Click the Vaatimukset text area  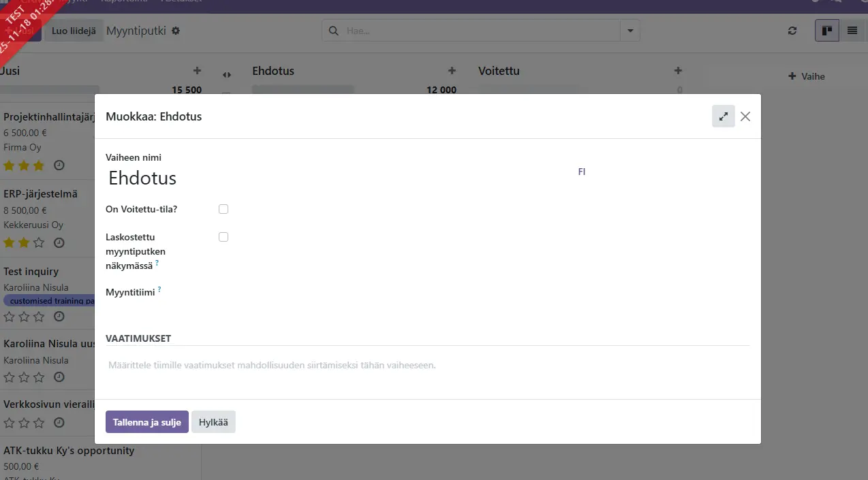click(x=428, y=366)
